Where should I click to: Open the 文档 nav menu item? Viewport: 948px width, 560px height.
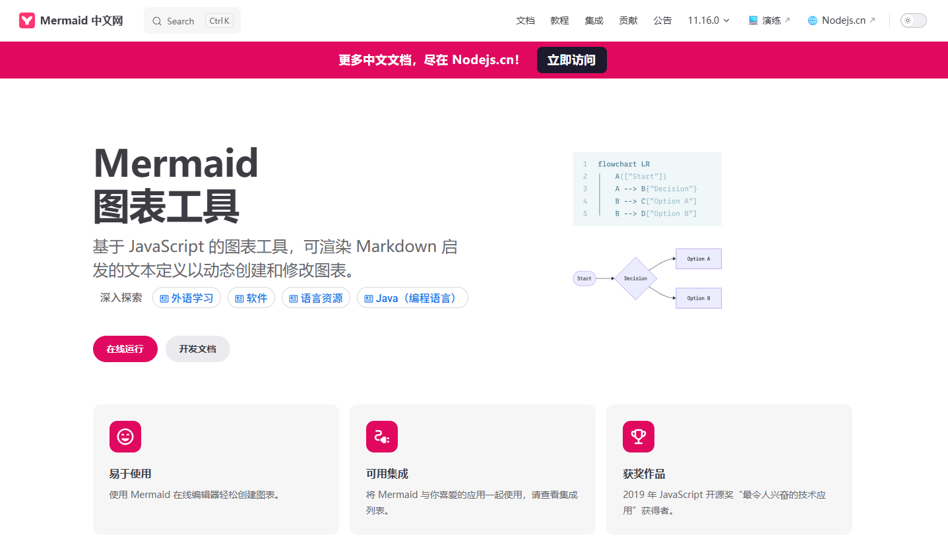[525, 20]
